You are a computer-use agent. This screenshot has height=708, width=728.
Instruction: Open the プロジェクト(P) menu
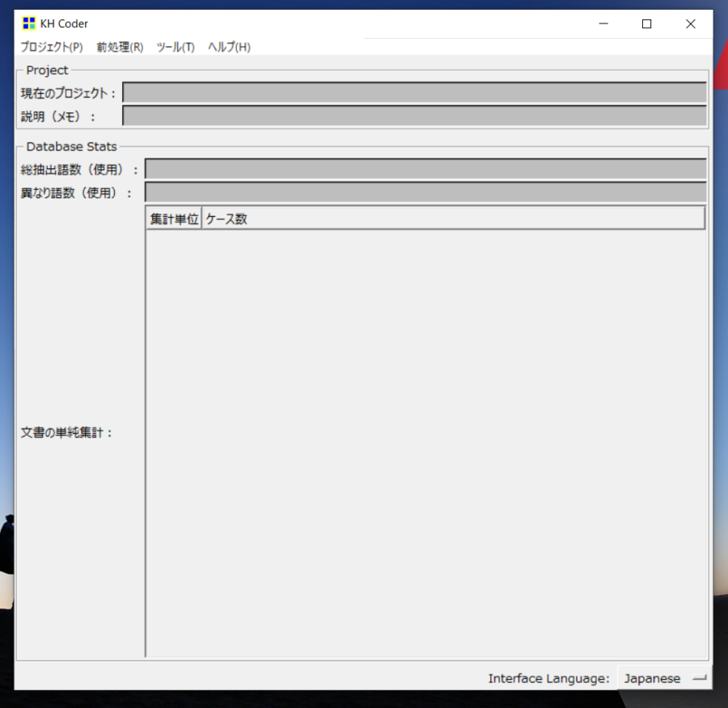50,47
